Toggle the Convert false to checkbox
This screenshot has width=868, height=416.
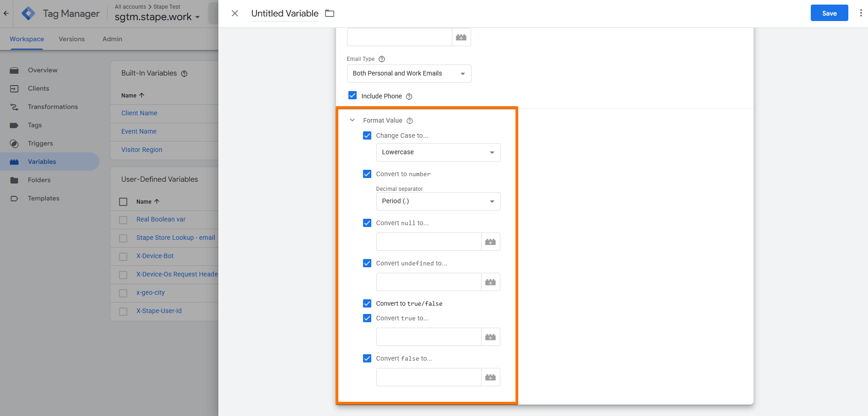(x=367, y=358)
